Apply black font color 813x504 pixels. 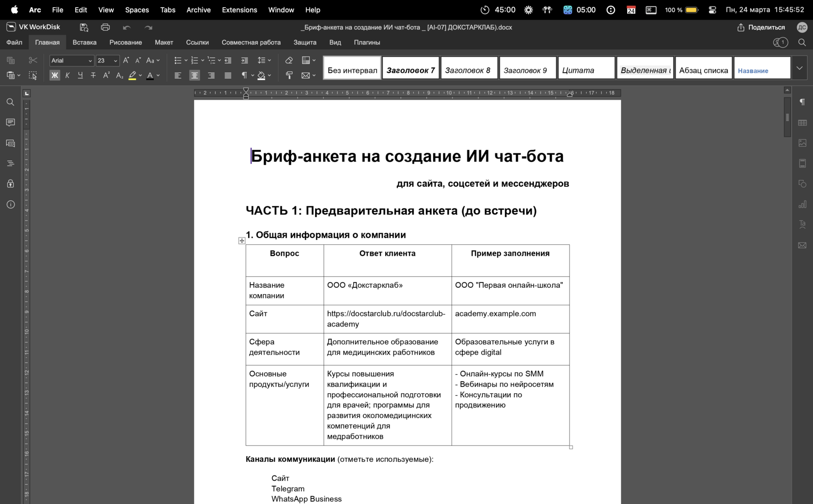click(150, 75)
